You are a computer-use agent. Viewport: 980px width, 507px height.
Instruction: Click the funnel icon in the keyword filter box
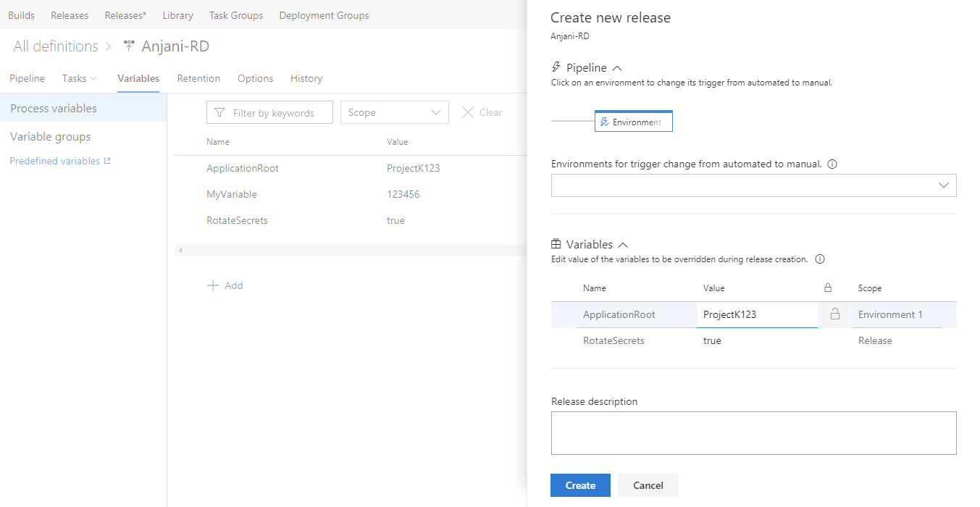(x=218, y=112)
